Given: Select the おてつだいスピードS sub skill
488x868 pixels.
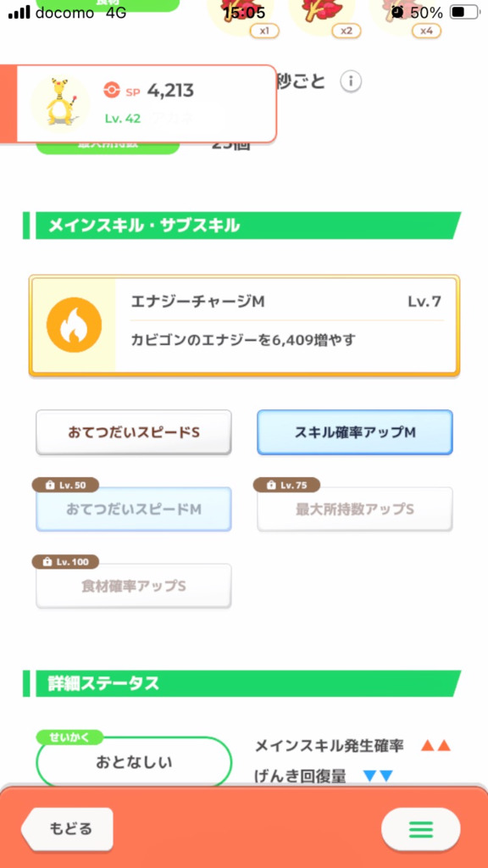Looking at the screenshot, I should pos(134,432).
